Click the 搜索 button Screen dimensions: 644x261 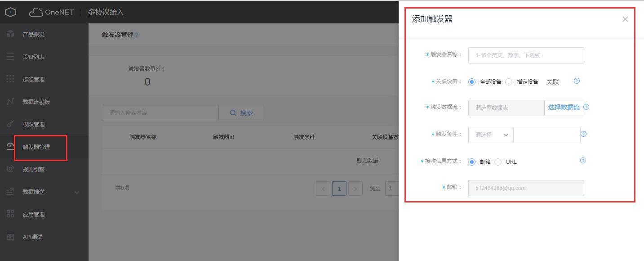241,113
